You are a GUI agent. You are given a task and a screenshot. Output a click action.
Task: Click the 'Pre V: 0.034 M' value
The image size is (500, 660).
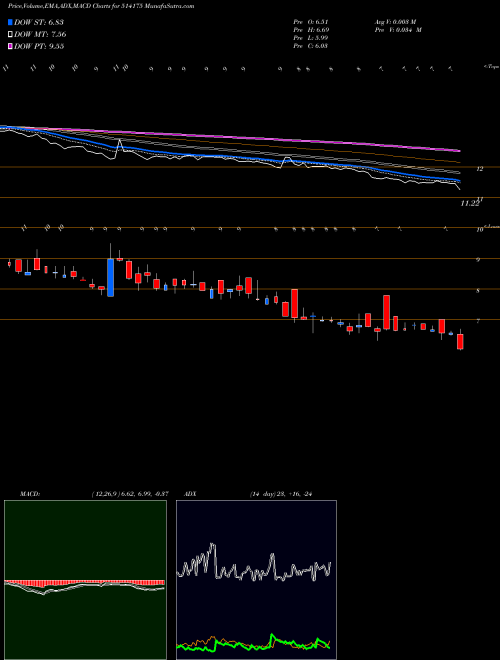pos(398,30)
